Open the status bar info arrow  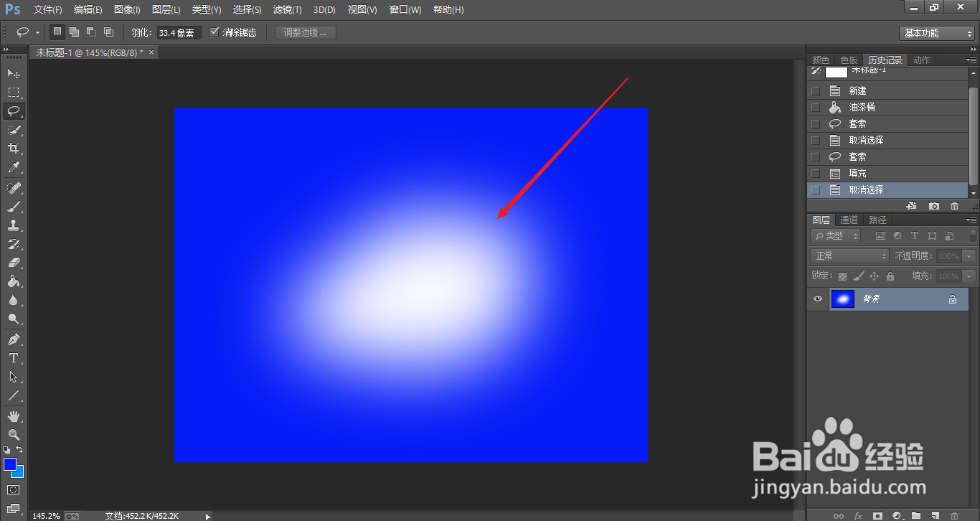(x=208, y=515)
